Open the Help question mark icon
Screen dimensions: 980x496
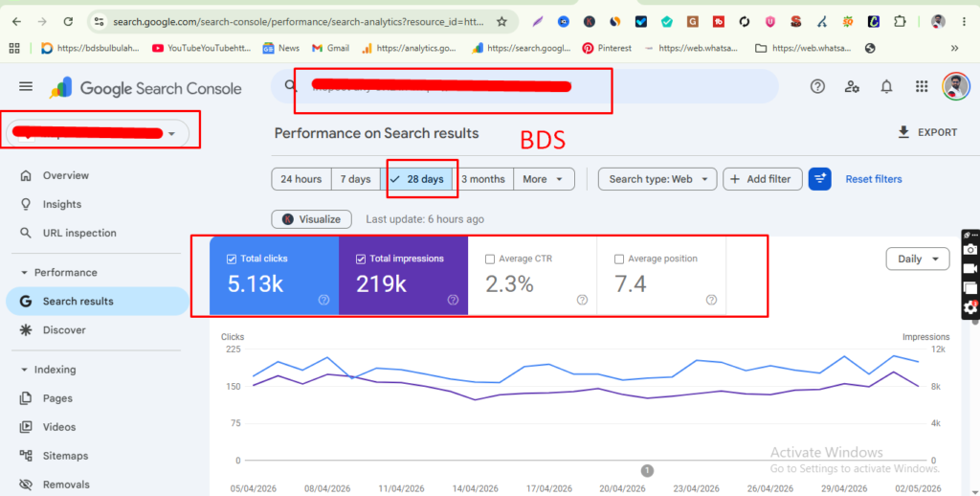[817, 87]
